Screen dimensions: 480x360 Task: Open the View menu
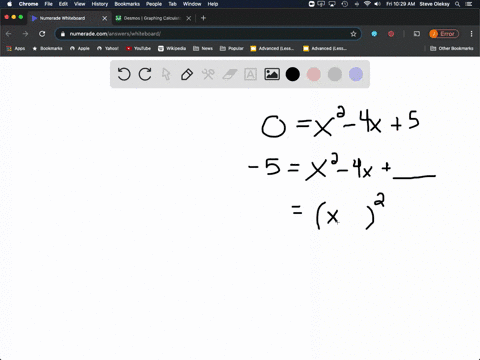coord(80,4)
